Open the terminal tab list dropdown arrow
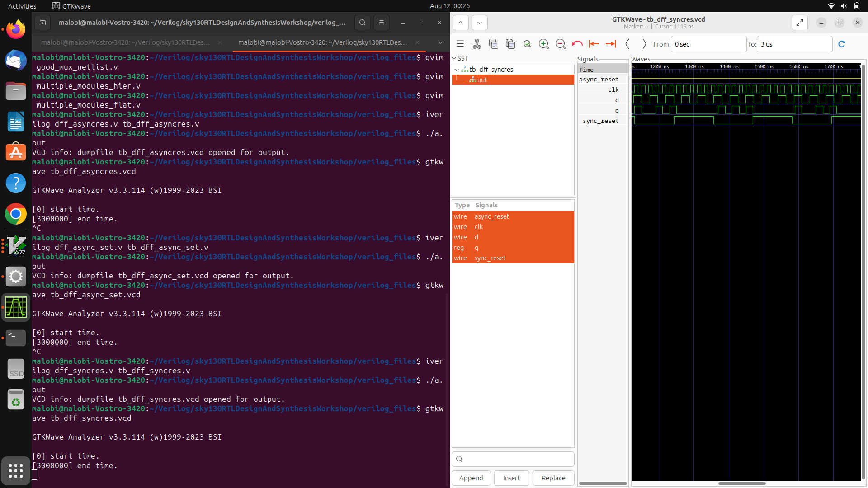Image resolution: width=868 pixels, height=488 pixels. (x=439, y=43)
